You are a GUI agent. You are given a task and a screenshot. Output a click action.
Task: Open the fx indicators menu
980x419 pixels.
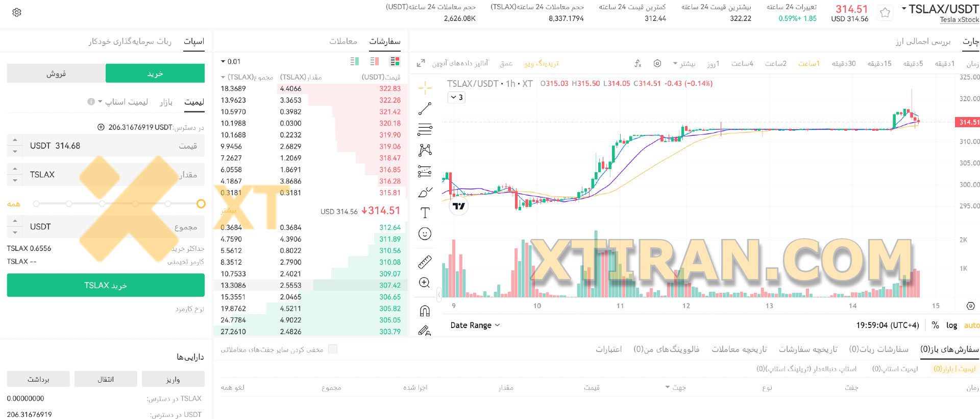coord(638,63)
